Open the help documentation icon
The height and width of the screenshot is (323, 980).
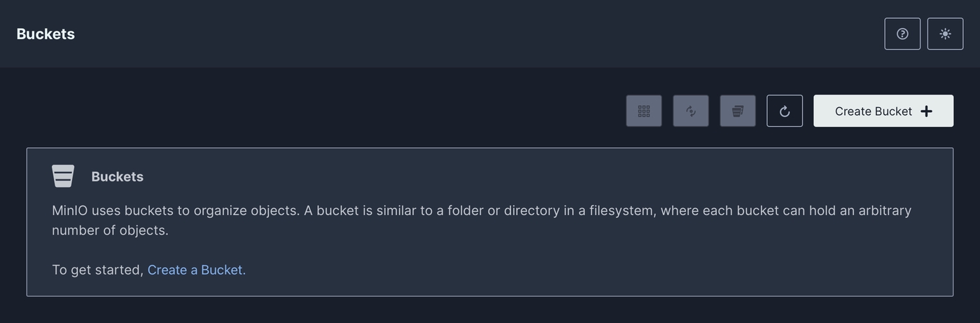tap(902, 34)
